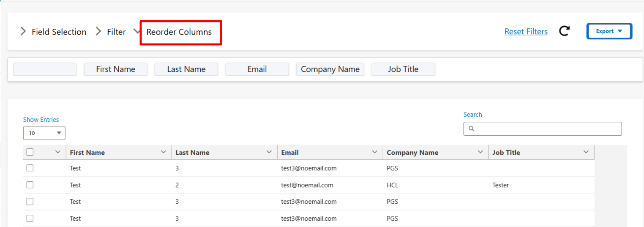Collapse the Reorder Columns section
Viewport: 644px width, 227px height.
pos(136,31)
